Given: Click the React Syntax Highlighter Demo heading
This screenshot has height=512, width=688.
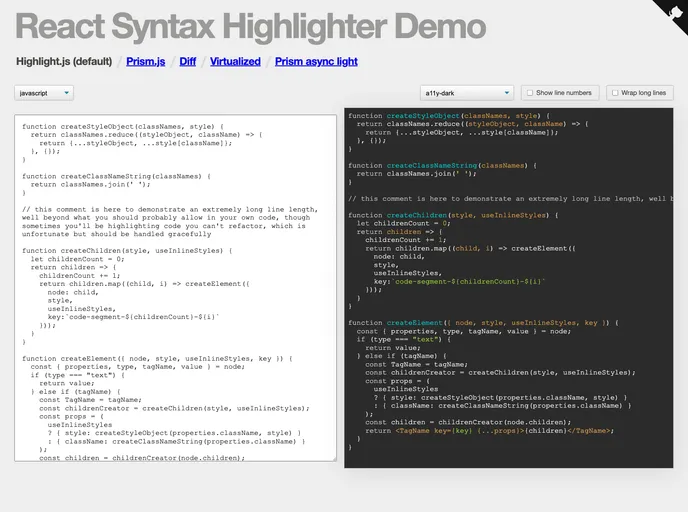Looking at the screenshot, I should [251, 26].
